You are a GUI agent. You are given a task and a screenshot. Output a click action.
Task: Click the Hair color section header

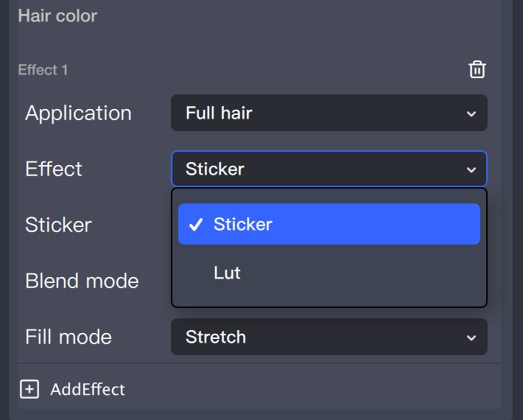pos(57,15)
